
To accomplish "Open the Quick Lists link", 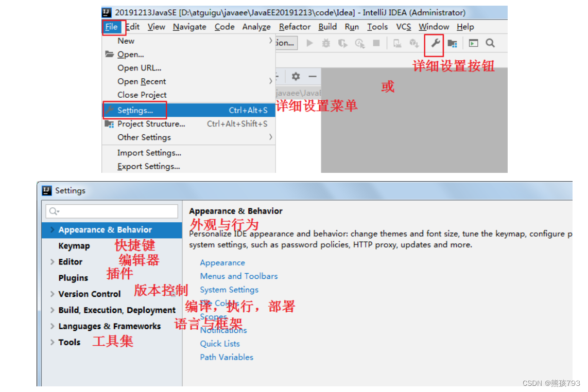I will (220, 344).
